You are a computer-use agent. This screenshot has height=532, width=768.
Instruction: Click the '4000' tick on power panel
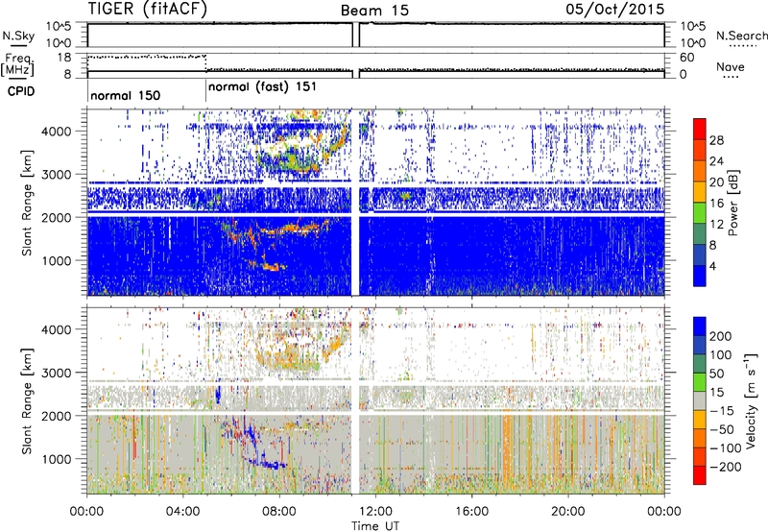[x=57, y=132]
